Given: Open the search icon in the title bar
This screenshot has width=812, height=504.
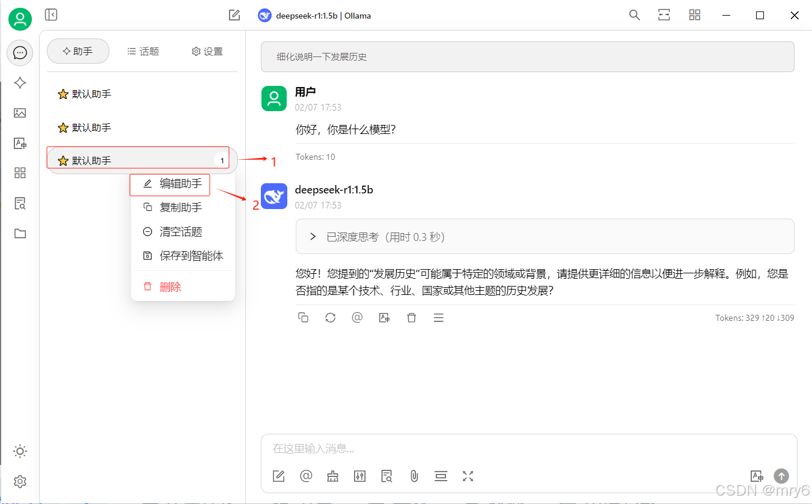Looking at the screenshot, I should tap(634, 15).
